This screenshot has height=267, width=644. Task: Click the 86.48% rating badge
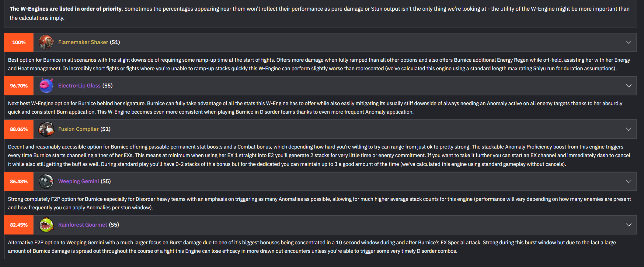[x=19, y=181]
